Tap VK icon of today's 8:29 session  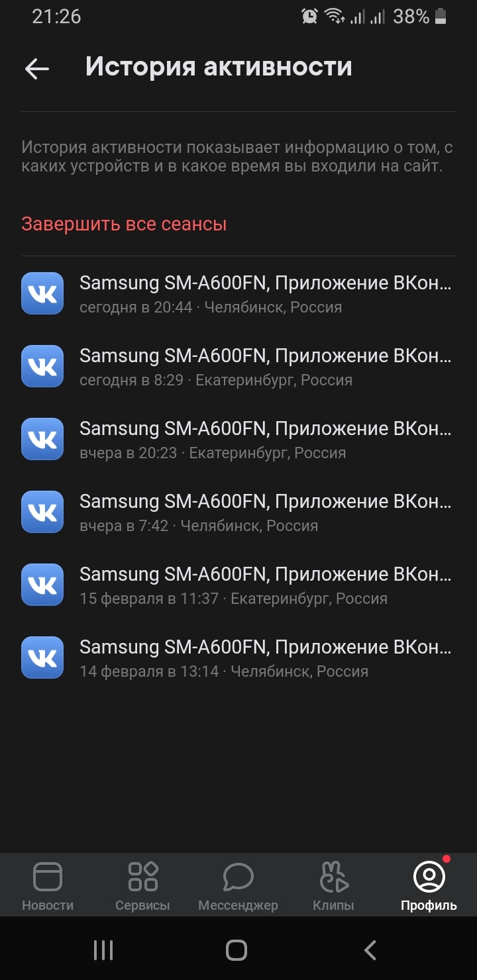(42, 366)
